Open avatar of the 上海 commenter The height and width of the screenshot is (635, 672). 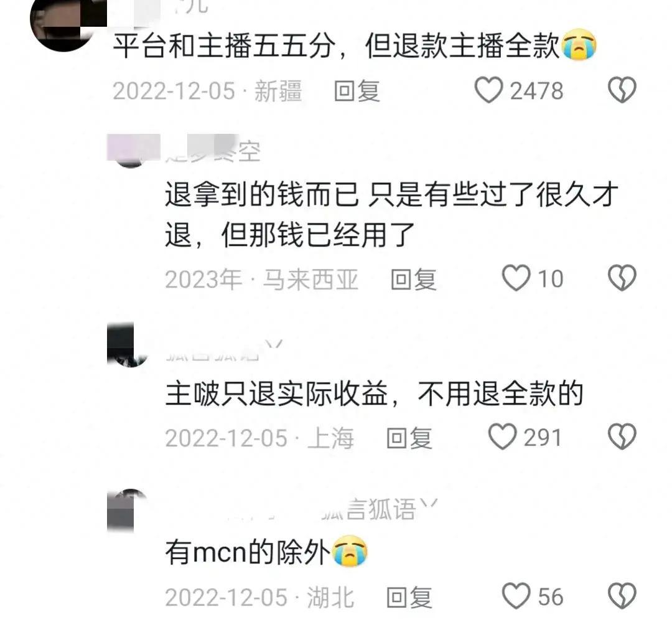click(x=130, y=345)
